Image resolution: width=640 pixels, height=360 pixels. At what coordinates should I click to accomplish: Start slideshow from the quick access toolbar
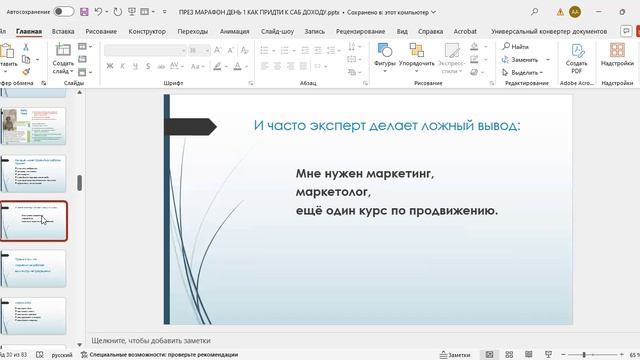pos(132,12)
